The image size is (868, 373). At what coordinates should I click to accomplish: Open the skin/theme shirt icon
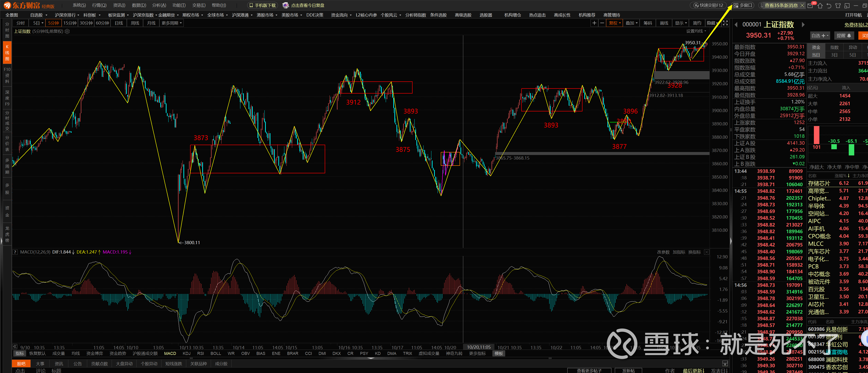click(x=838, y=6)
